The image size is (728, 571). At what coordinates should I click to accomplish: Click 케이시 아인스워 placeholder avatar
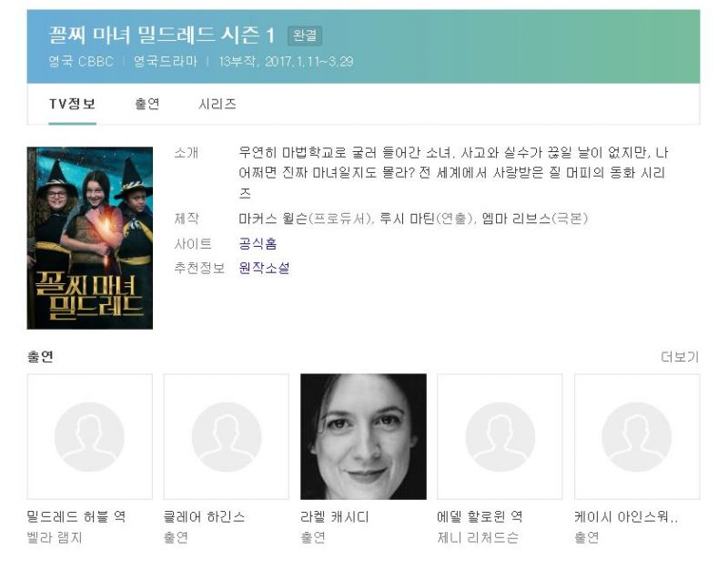(x=637, y=436)
